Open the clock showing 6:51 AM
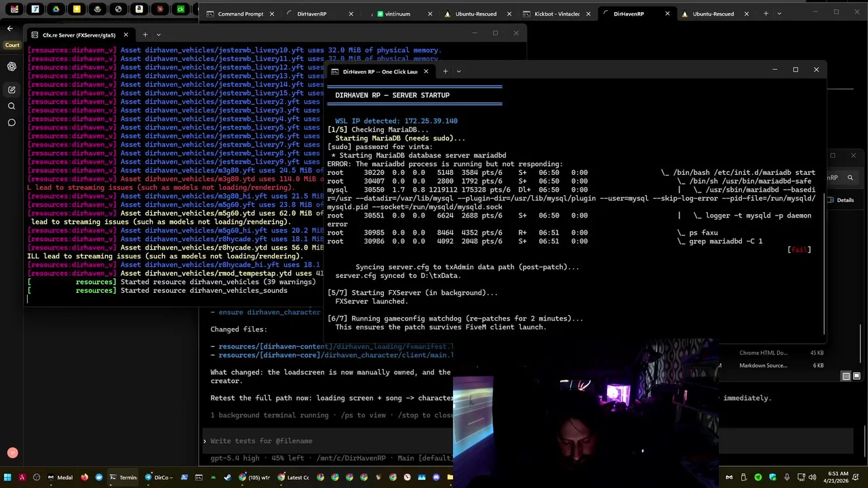Viewport: 868px width, 488px height. pyautogui.click(x=837, y=477)
